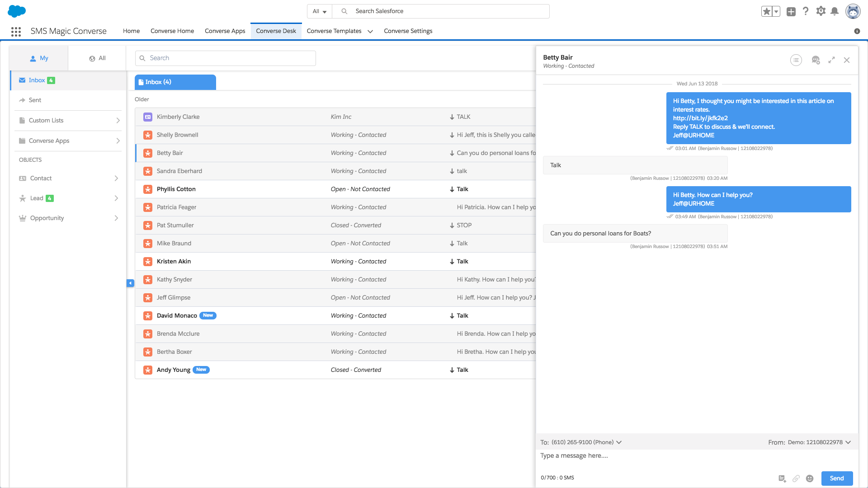868x488 pixels.
Task: Open the notifications bell
Action: coord(835,11)
